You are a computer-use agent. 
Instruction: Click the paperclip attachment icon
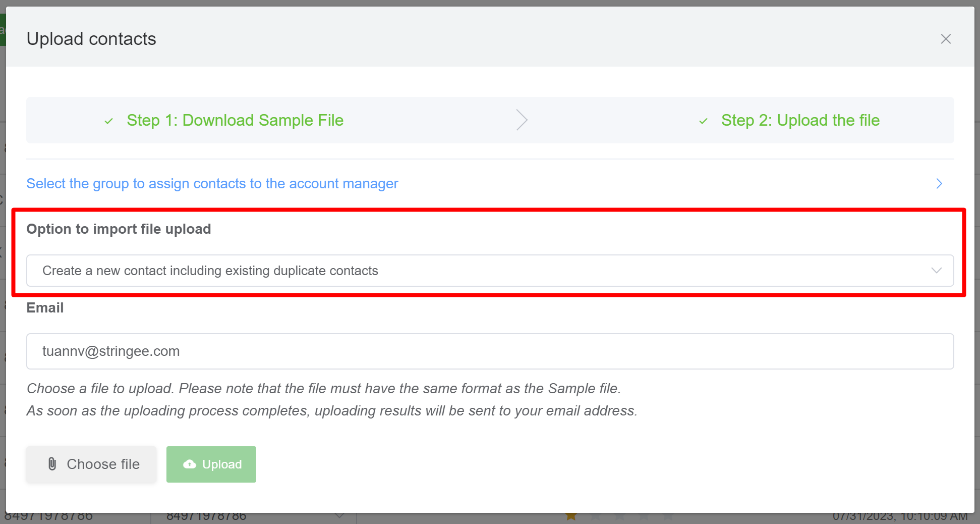pyautogui.click(x=52, y=464)
